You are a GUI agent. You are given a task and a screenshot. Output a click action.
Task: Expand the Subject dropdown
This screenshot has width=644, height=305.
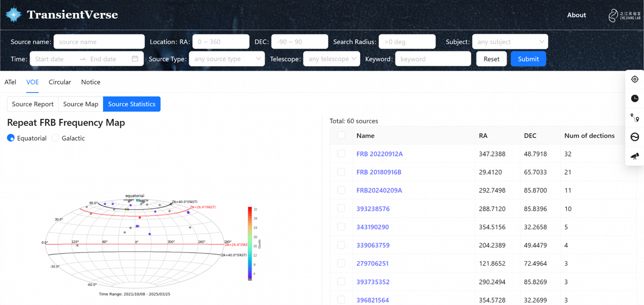tap(510, 42)
